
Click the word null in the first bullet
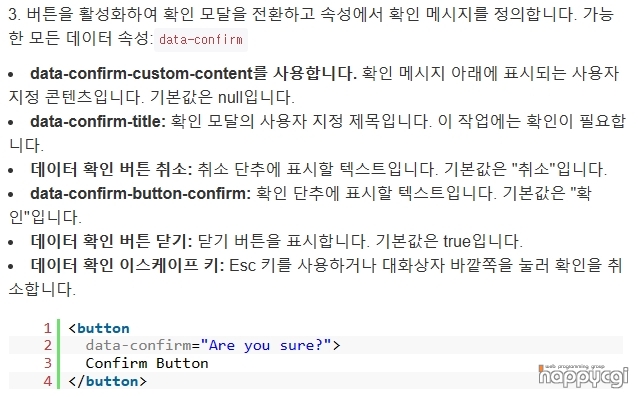coord(231,97)
